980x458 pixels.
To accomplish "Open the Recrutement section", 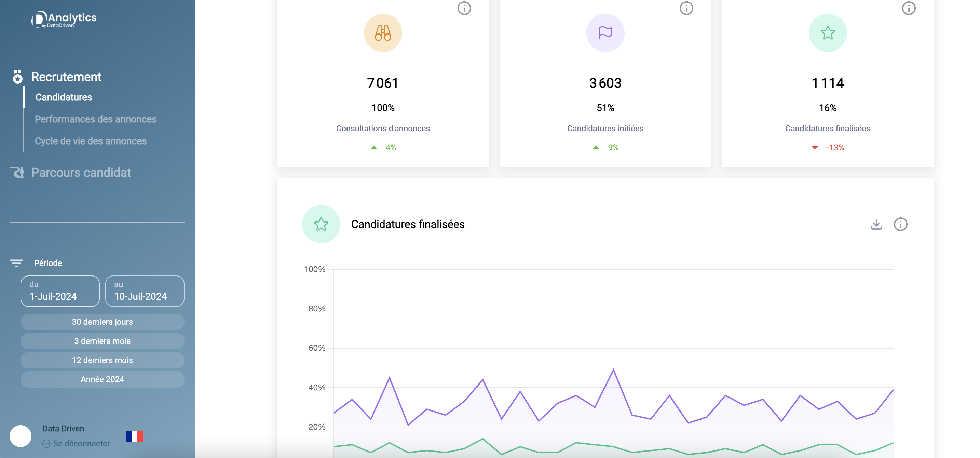I will pos(66,77).
